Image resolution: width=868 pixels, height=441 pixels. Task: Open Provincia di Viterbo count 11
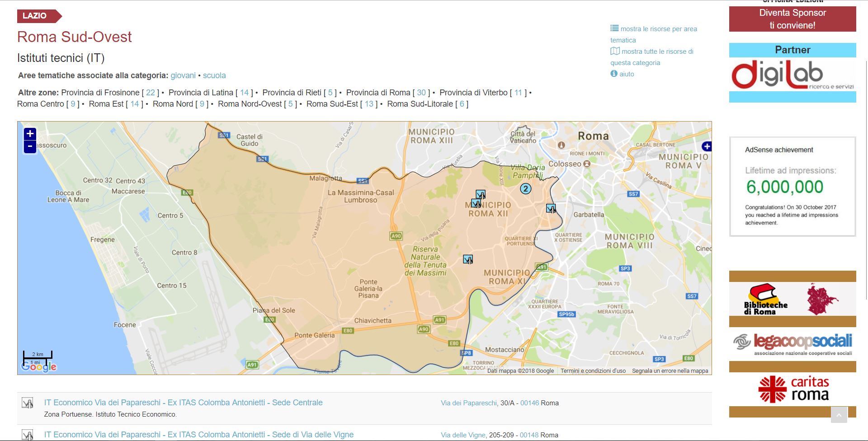(518, 93)
